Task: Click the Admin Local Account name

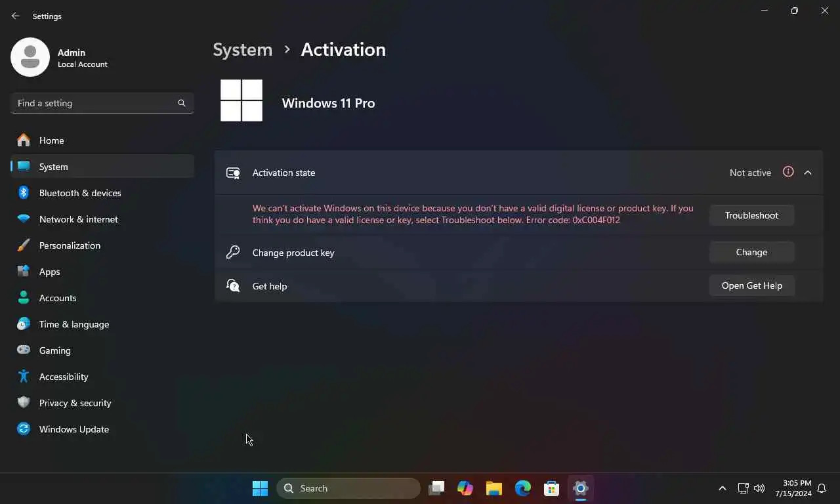Action: [x=83, y=58]
